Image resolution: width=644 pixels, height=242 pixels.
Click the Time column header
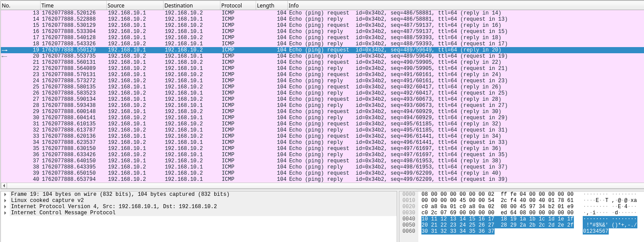coord(73,6)
